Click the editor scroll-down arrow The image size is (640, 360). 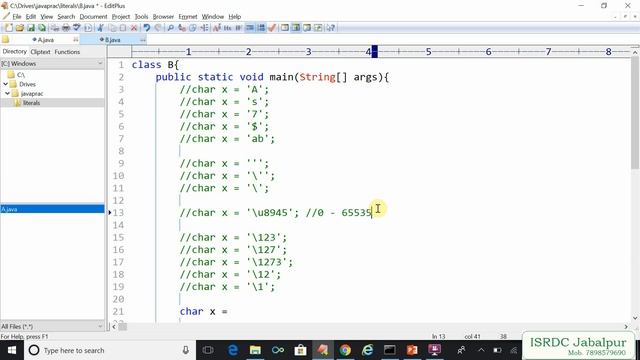pos(635,318)
